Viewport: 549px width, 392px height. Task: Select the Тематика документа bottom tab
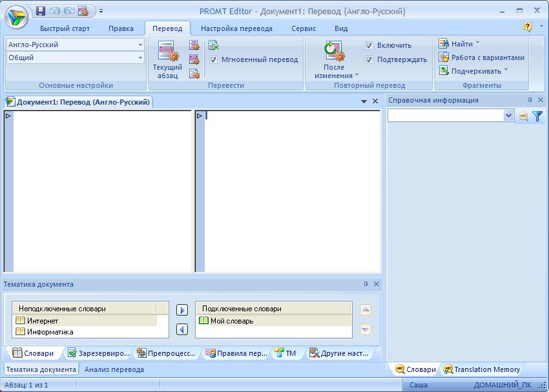[x=41, y=369]
